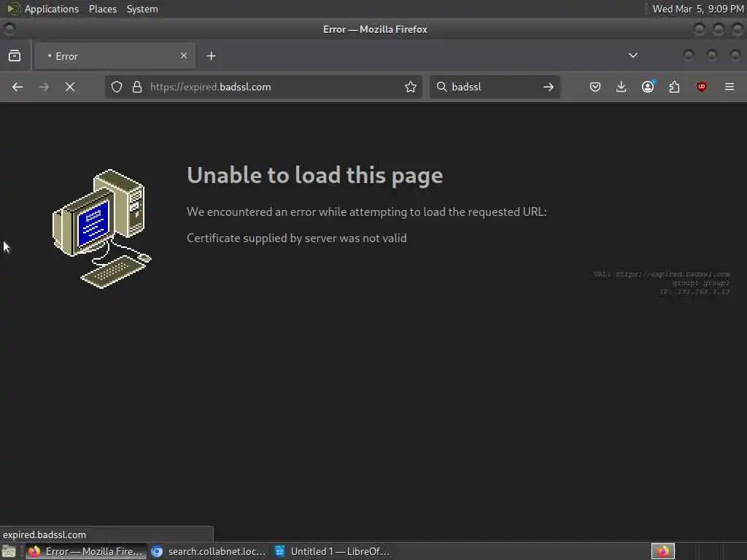Go back to the previous page
This screenshot has width=747, height=560.
(18, 87)
